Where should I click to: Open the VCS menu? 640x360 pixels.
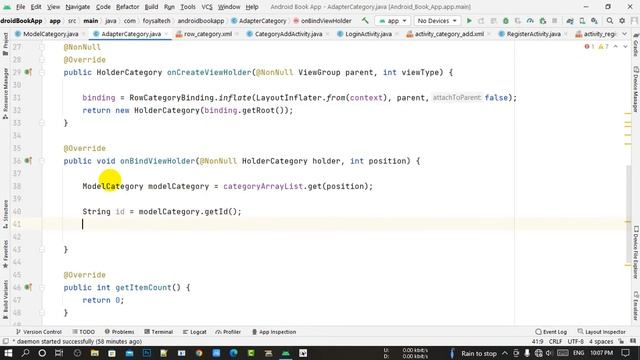[x=207, y=7]
